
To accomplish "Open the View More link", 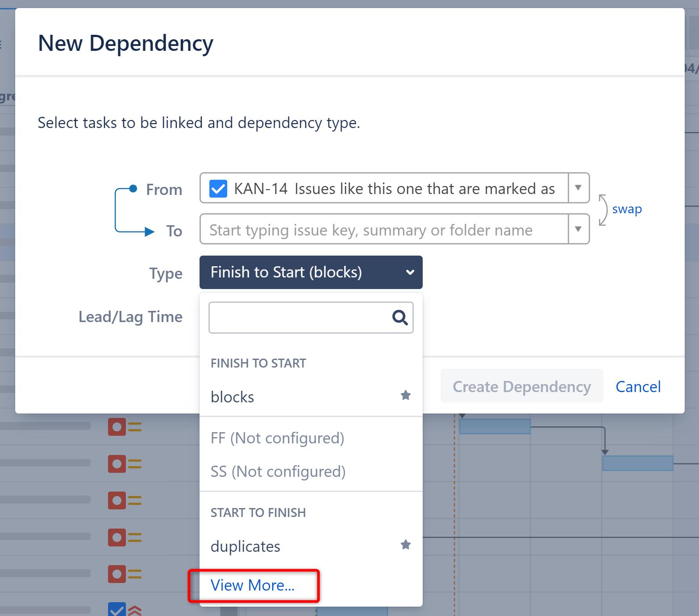I will (253, 585).
